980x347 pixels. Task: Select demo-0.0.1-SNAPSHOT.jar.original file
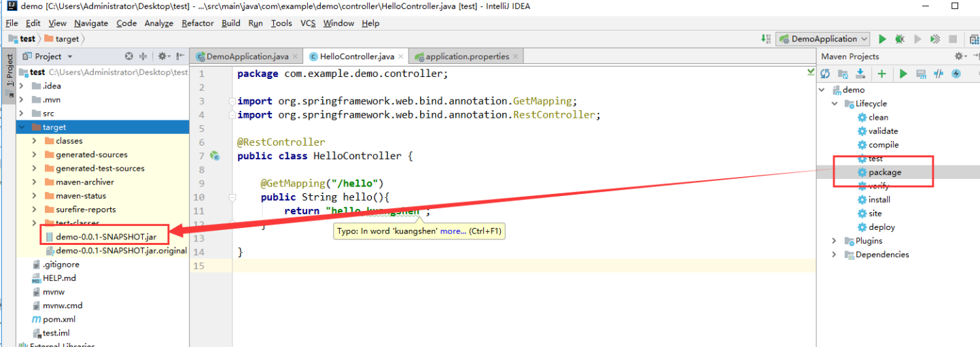tap(116, 250)
